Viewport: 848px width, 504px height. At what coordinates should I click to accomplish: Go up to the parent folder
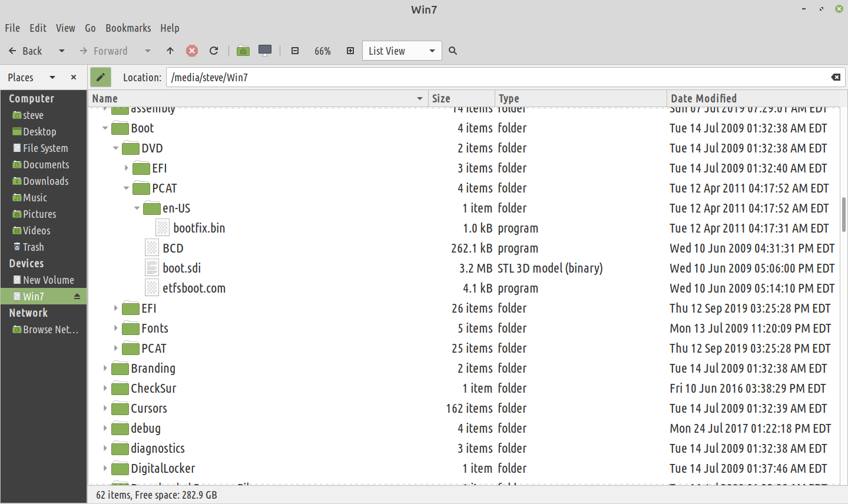(170, 51)
